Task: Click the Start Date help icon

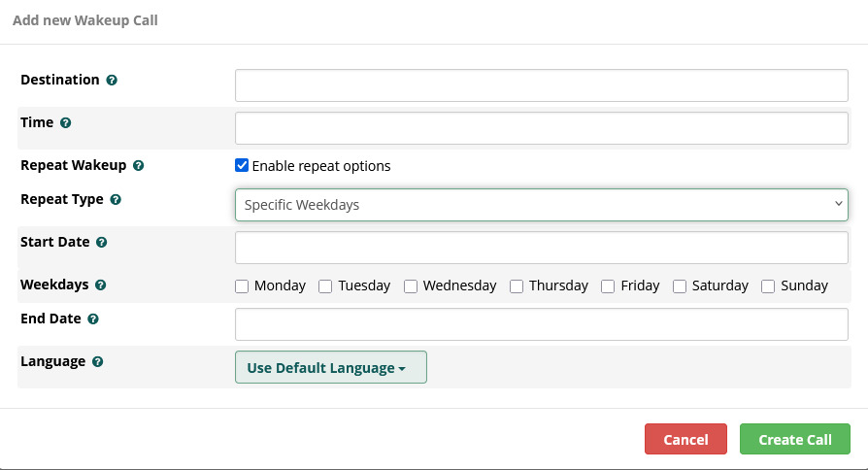Action: pyautogui.click(x=102, y=243)
